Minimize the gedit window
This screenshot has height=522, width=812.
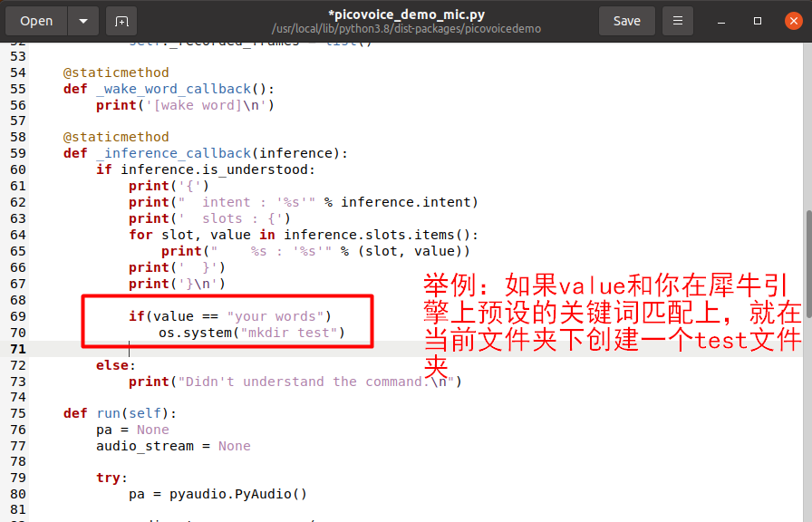tap(720, 21)
